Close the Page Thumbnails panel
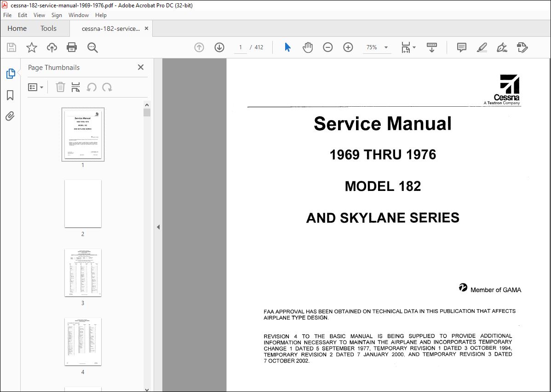The width and height of the screenshot is (551, 392). (x=141, y=67)
